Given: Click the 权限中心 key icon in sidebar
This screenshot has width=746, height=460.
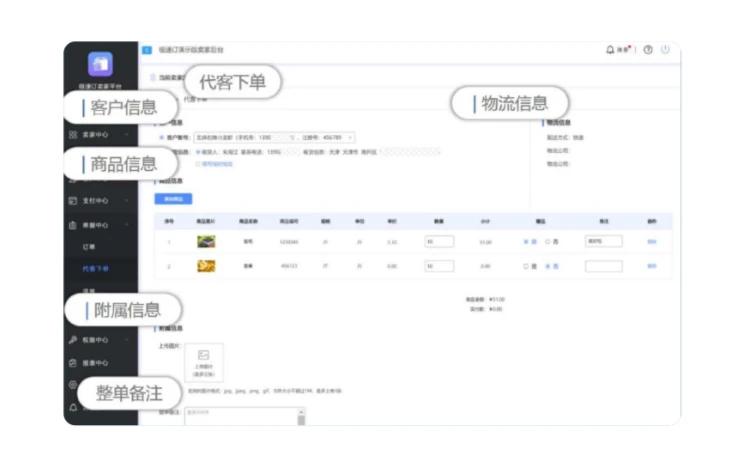Looking at the screenshot, I should [73, 340].
